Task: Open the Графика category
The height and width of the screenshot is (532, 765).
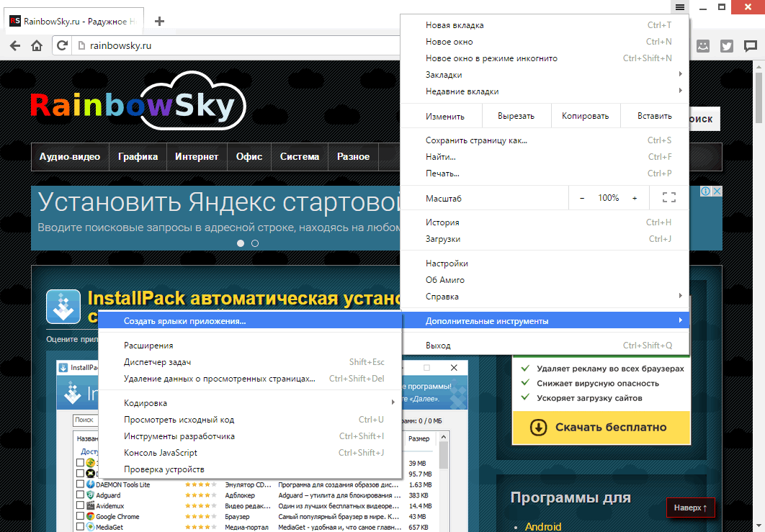Action: [x=138, y=156]
